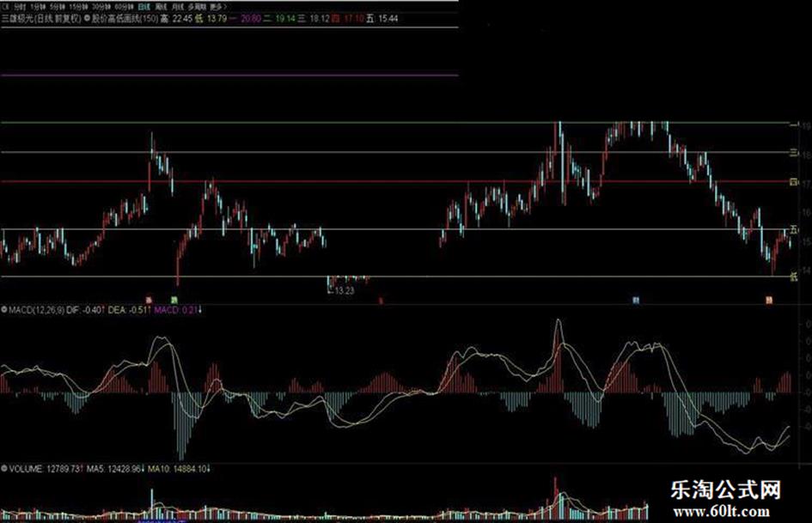Click the 低 label at right axis

pyautogui.click(x=794, y=277)
